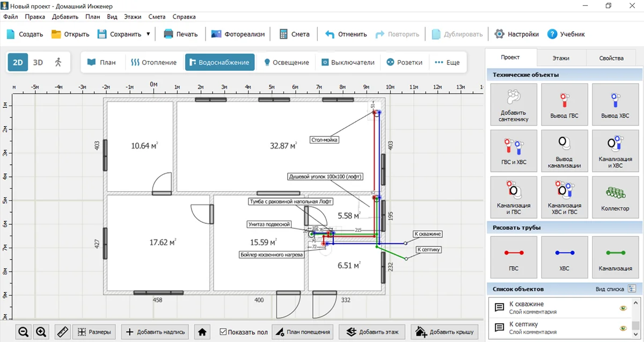This screenshot has height=342, width=644.
Task: Zoom out with the minus magnifier
Action: coord(23,332)
